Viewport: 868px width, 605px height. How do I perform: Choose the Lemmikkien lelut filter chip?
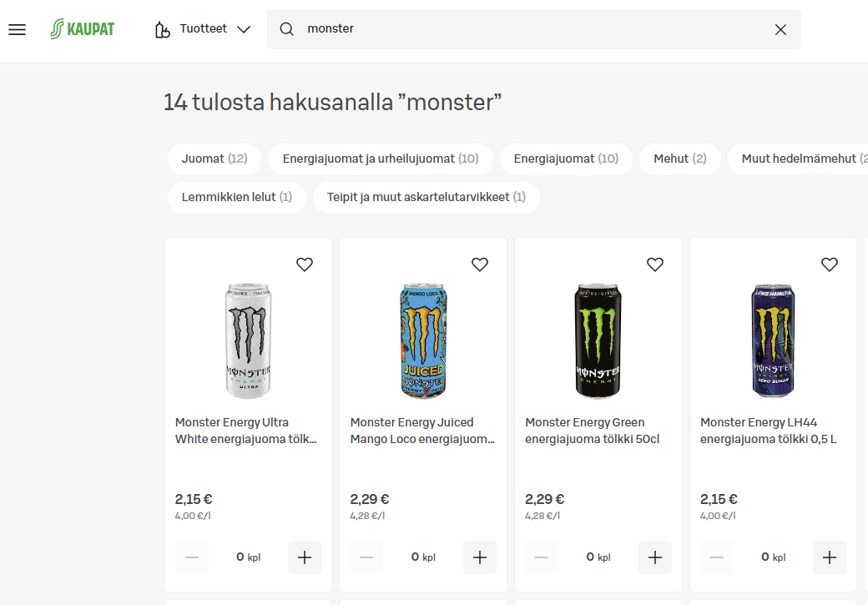236,198
